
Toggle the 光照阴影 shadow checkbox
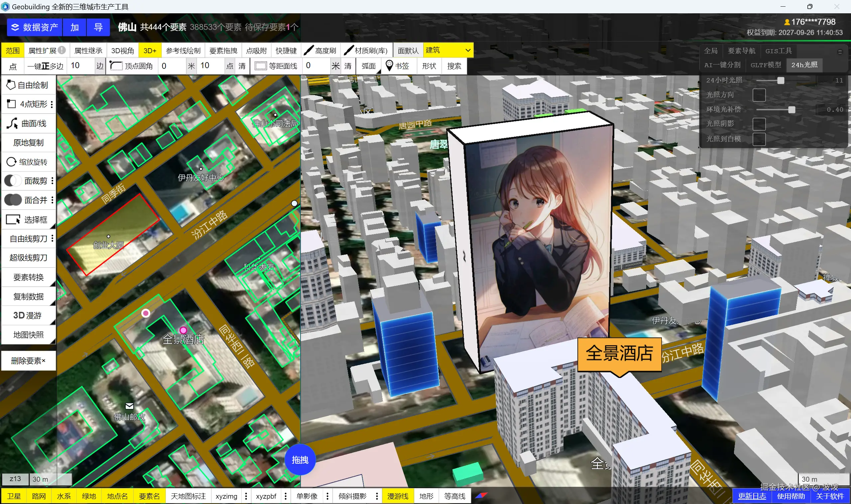759,124
